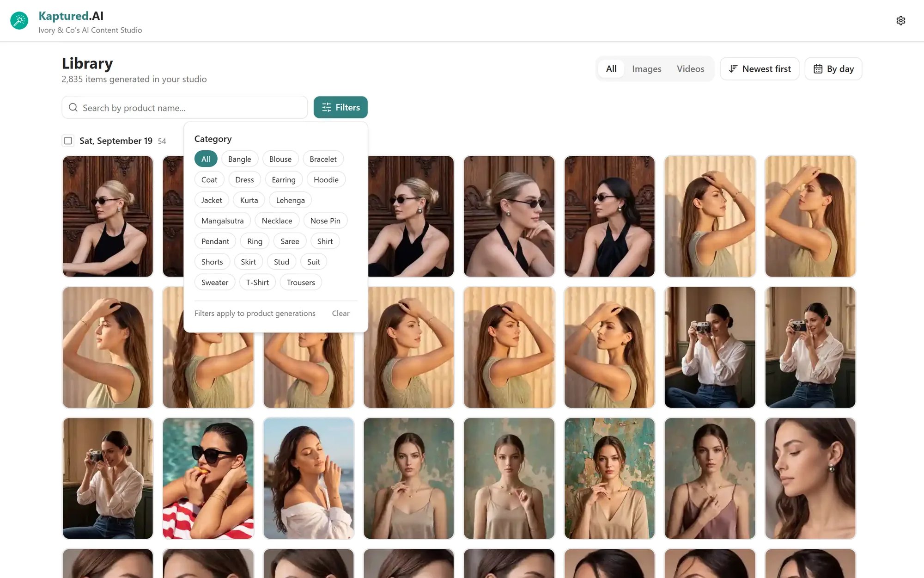Switch to the Videos tab
The image size is (924, 578).
coord(690,69)
